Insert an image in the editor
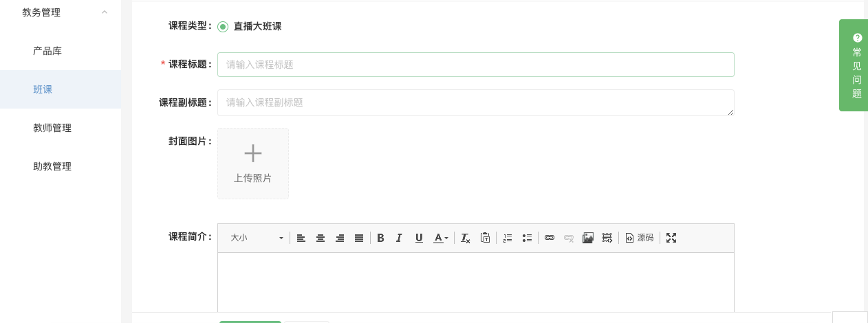868x323 pixels. click(588, 238)
